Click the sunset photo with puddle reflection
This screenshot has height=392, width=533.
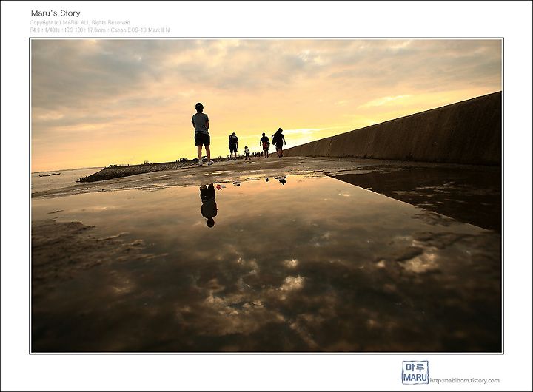pyautogui.click(x=266, y=196)
